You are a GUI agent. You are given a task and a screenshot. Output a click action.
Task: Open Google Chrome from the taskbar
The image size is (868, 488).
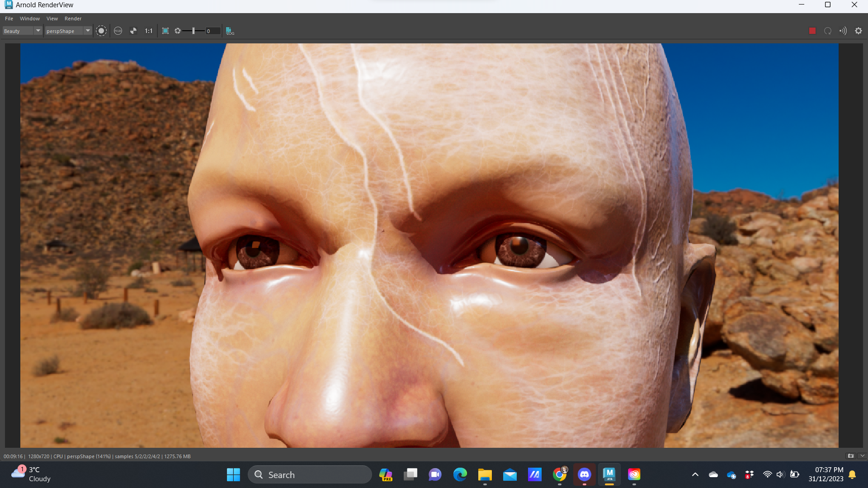tap(560, 474)
